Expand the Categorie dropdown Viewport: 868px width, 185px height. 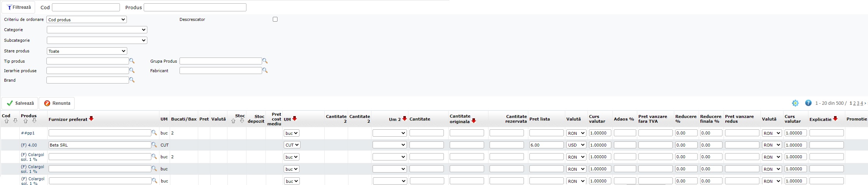pyautogui.click(x=97, y=30)
